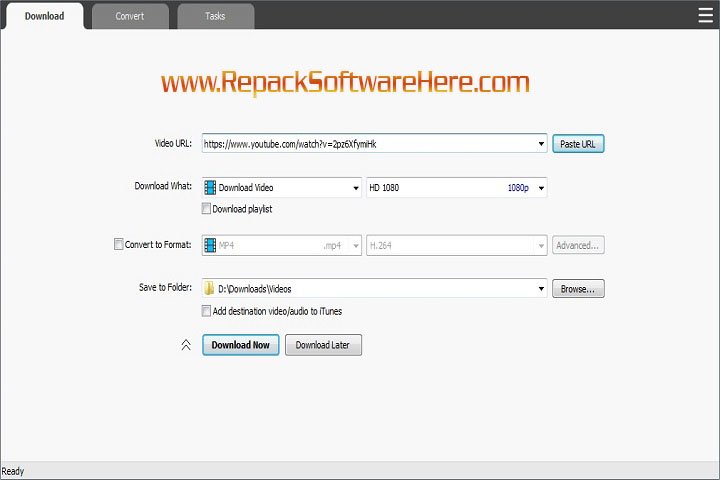Viewport: 720px width, 480px height.
Task: Click the Advanced... button
Action: click(x=578, y=245)
